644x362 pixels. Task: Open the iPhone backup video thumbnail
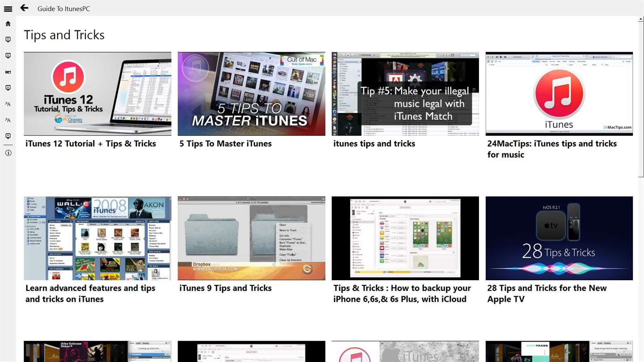(405, 238)
